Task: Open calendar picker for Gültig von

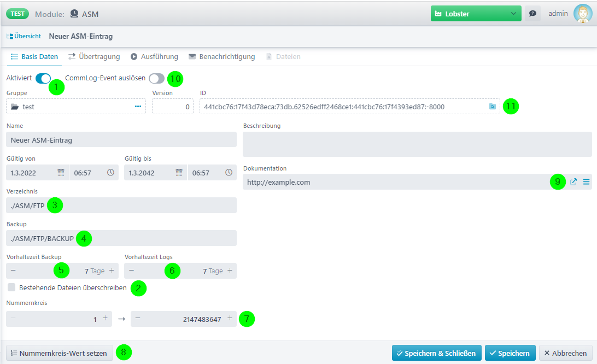Action: click(61, 173)
